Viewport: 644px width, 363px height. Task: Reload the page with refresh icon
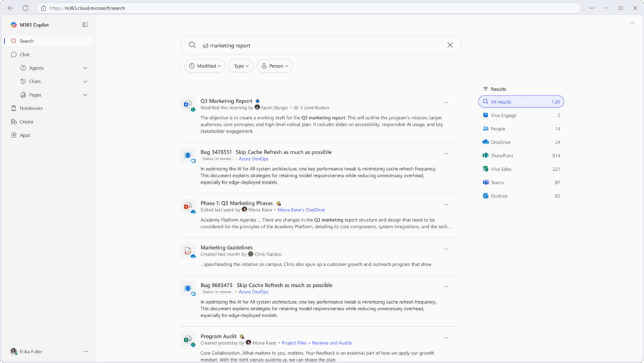pos(26,8)
